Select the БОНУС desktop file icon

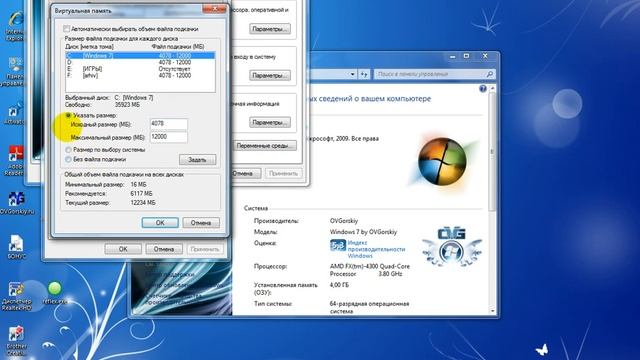click(16, 247)
